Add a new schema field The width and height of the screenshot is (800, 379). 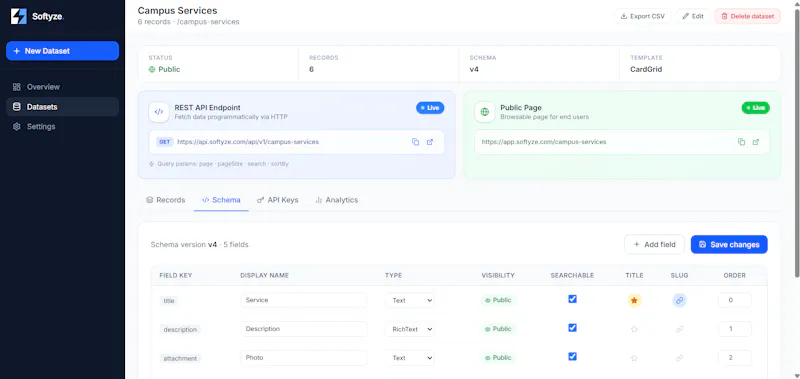(655, 244)
